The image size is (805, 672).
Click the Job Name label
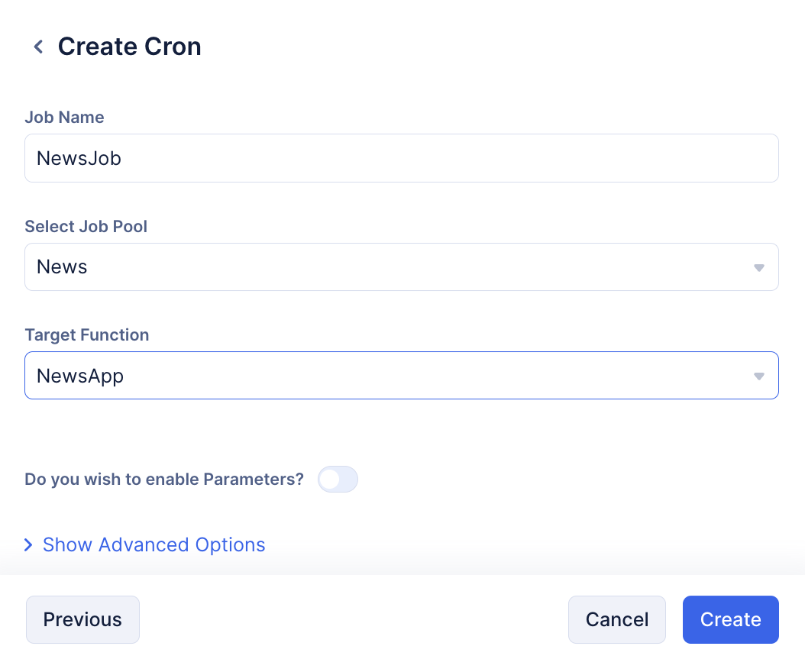[x=65, y=117]
